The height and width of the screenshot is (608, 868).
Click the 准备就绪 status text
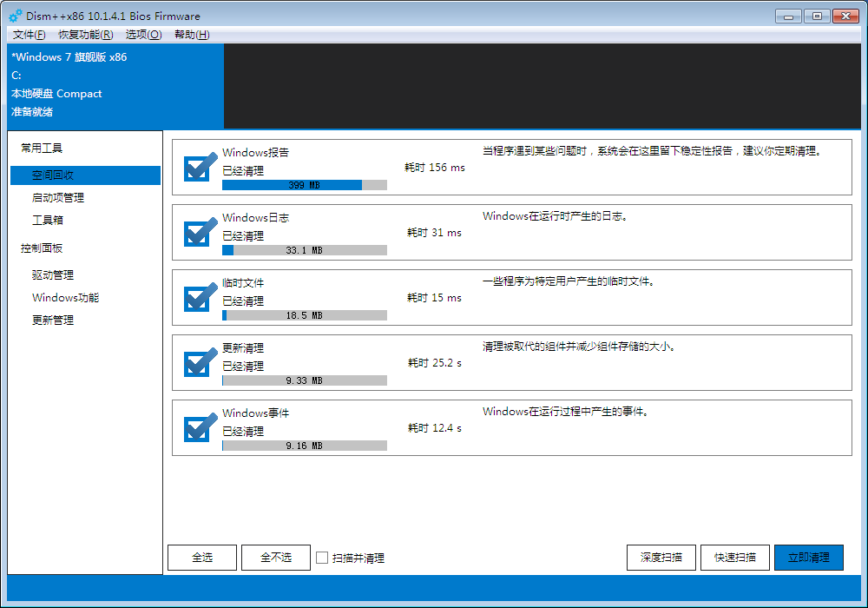(31, 112)
